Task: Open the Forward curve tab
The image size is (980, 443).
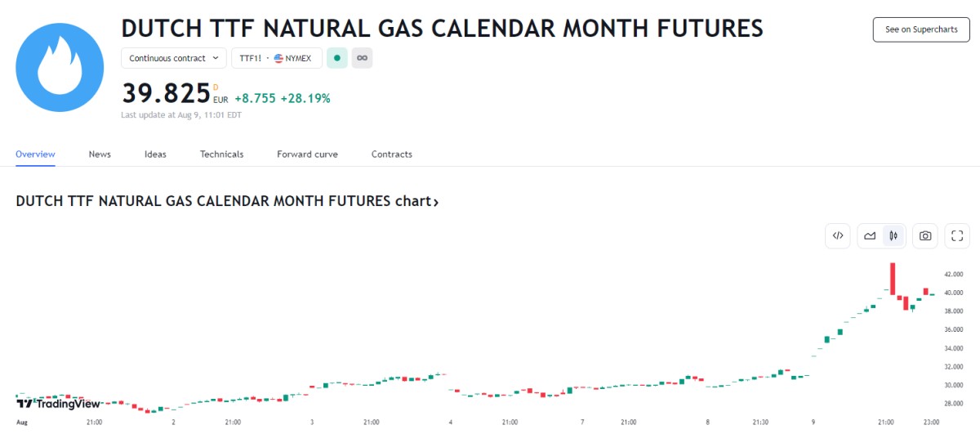Action: click(307, 154)
